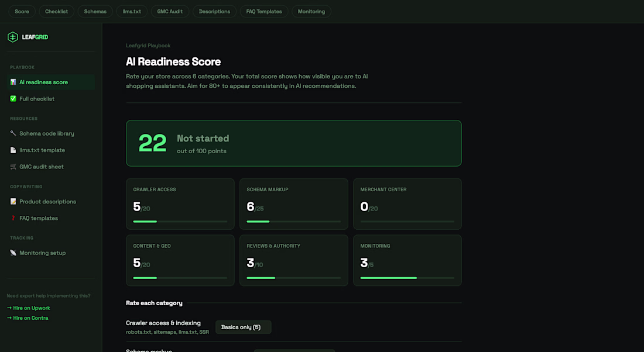644x352 pixels.
Task: Open the Basics only (5) crawler access dropdown
Action: tap(243, 327)
